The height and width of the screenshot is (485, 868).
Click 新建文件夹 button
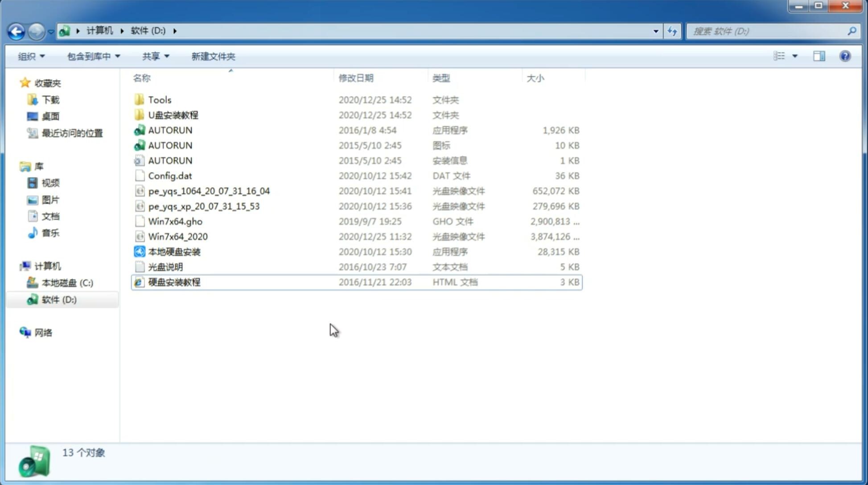pyautogui.click(x=213, y=56)
